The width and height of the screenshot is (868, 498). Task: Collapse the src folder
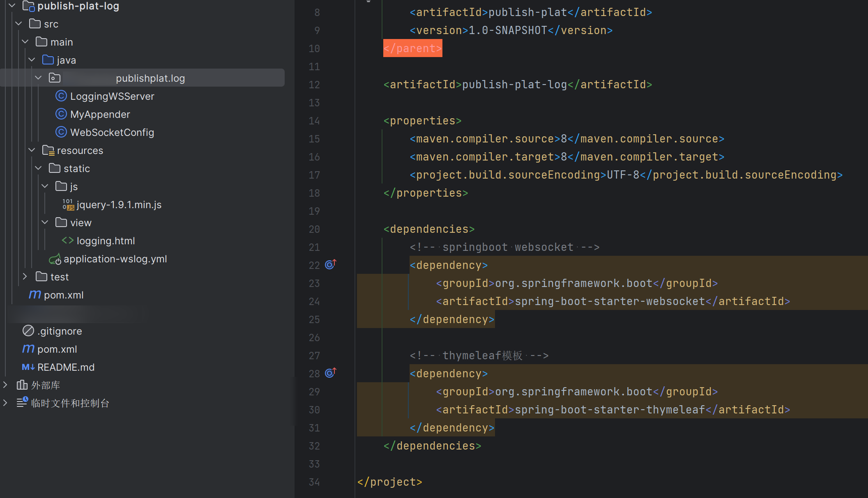click(18, 24)
